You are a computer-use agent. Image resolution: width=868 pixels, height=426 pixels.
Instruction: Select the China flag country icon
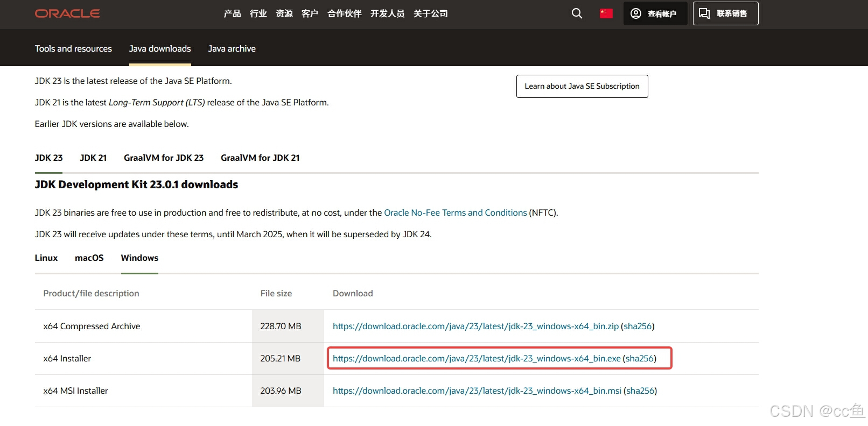point(606,13)
